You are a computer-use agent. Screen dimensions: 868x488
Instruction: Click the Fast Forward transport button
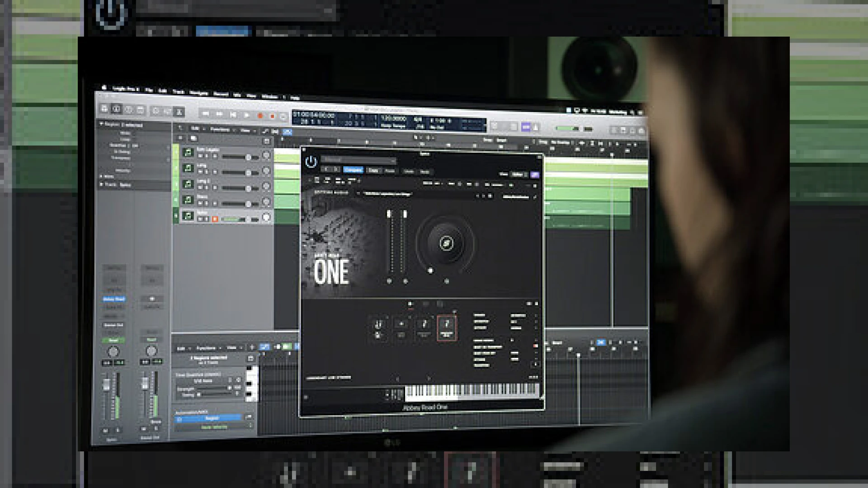pyautogui.click(x=219, y=114)
